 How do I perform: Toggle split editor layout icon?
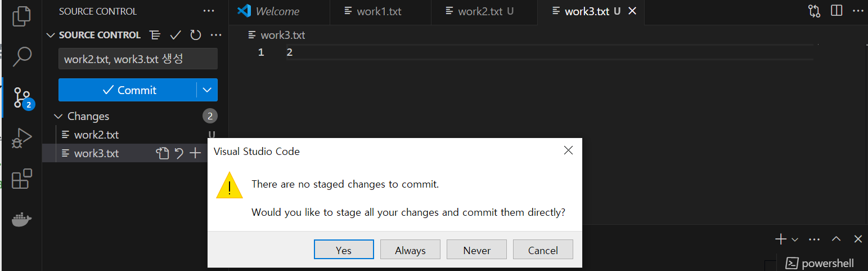(x=836, y=11)
